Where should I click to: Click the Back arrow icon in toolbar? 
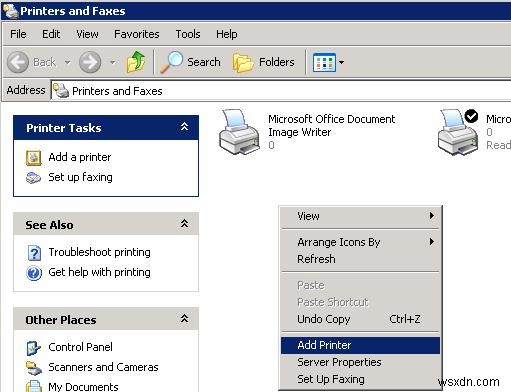pos(18,62)
